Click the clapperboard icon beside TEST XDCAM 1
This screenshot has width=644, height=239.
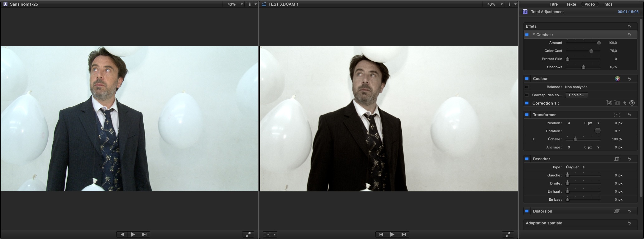click(264, 4)
